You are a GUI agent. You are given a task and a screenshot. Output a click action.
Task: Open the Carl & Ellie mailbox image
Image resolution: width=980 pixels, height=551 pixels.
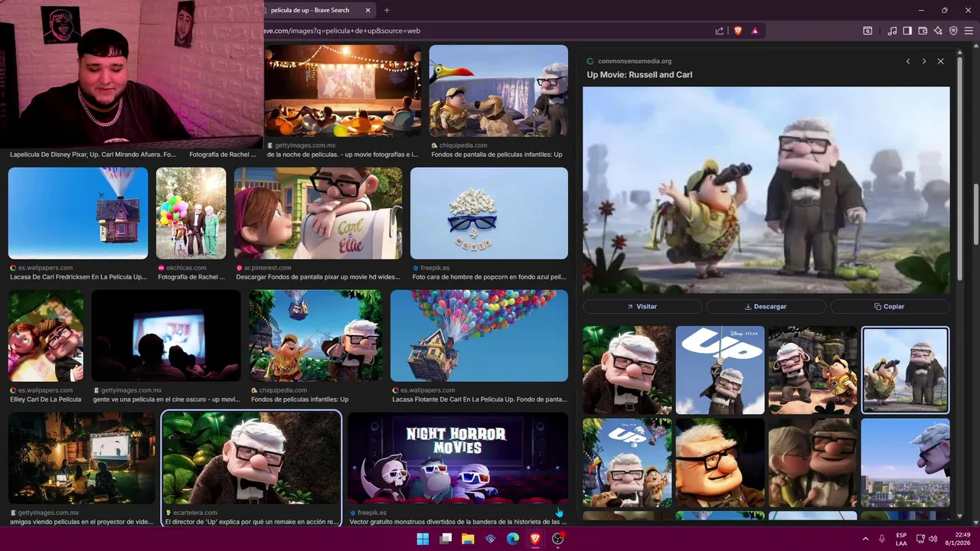318,214
